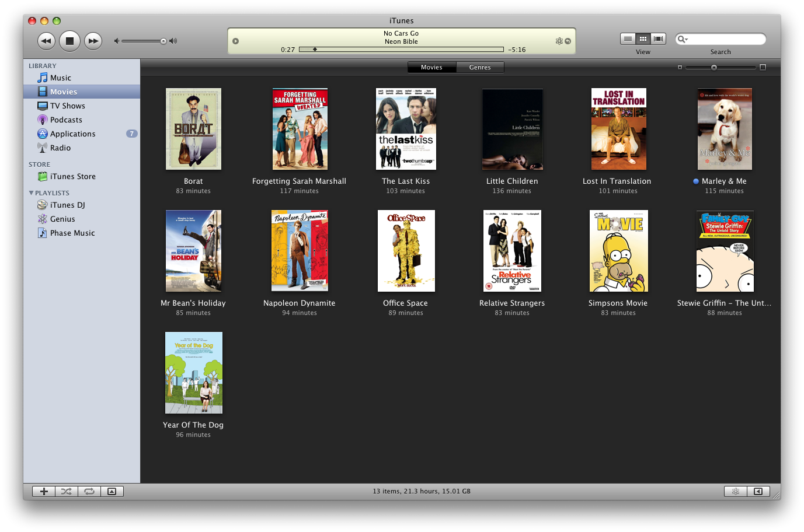Click the Napoleon Dynamite title text
The height and width of the screenshot is (532, 804).
point(300,303)
